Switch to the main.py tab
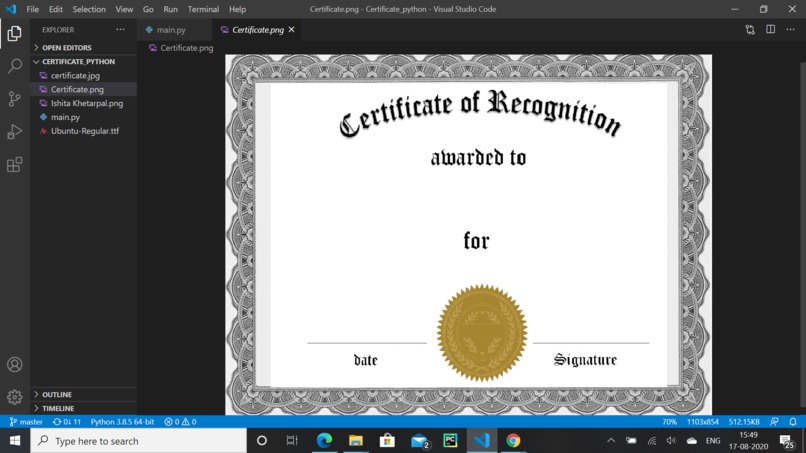 174,30
